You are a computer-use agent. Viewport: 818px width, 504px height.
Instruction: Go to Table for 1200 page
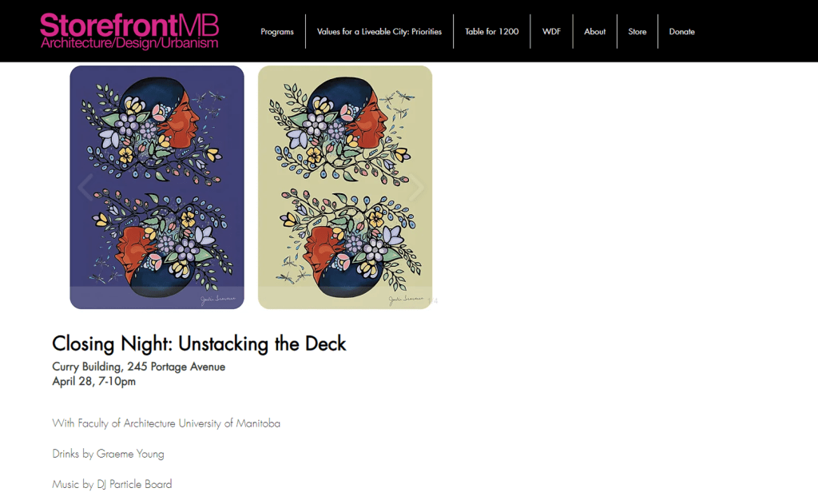coord(492,31)
